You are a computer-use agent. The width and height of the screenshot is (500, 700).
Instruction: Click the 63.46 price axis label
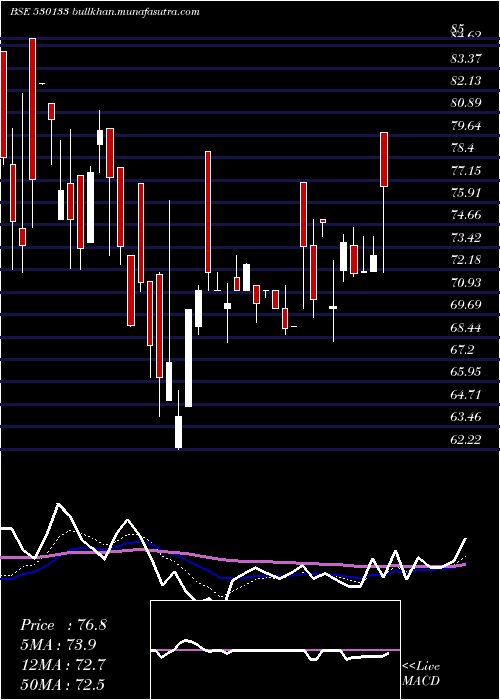click(466, 417)
